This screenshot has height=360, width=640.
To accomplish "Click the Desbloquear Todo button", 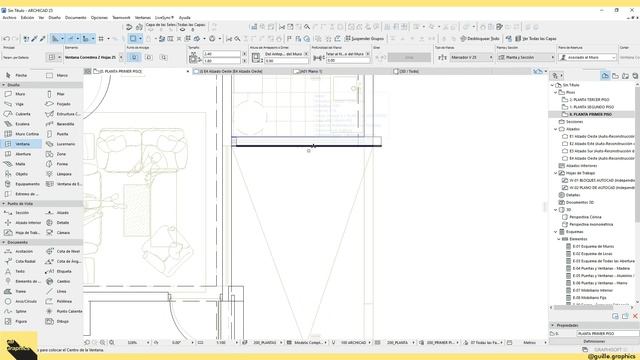I will [x=480, y=39].
